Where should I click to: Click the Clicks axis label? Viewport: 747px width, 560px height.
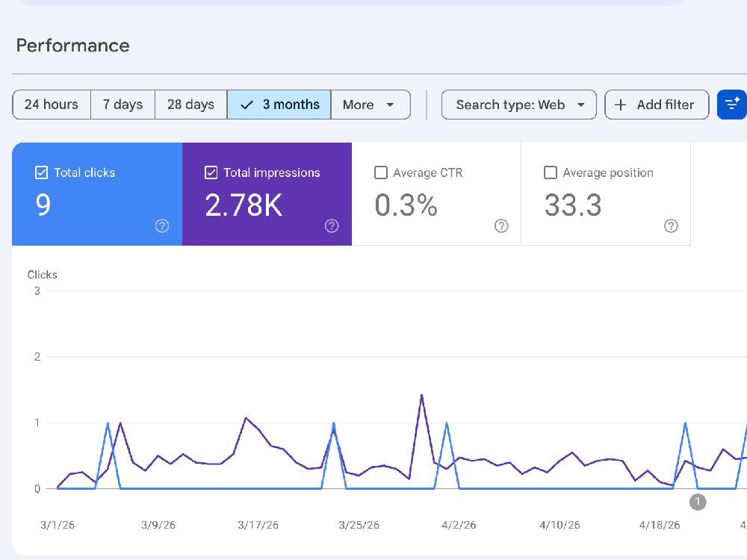pyautogui.click(x=43, y=275)
